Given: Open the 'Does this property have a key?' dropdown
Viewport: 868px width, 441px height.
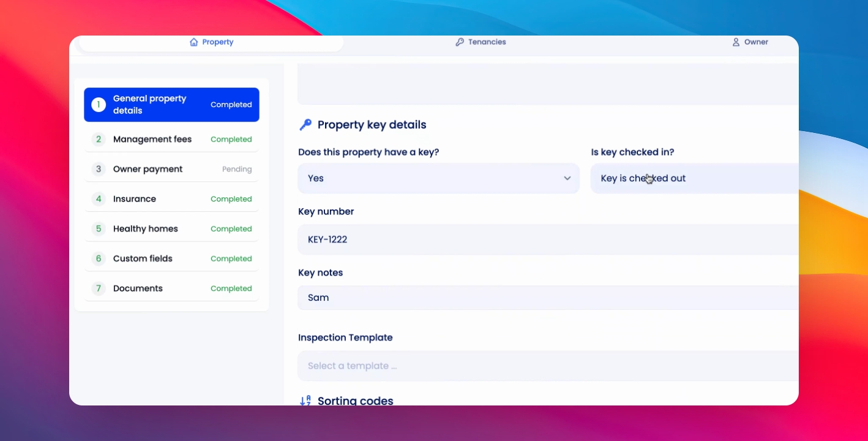Looking at the screenshot, I should point(438,178).
